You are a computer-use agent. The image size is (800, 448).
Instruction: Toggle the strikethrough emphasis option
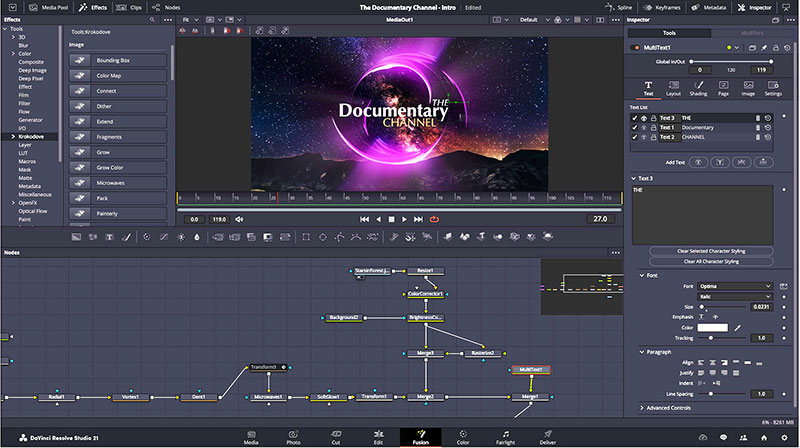715,317
